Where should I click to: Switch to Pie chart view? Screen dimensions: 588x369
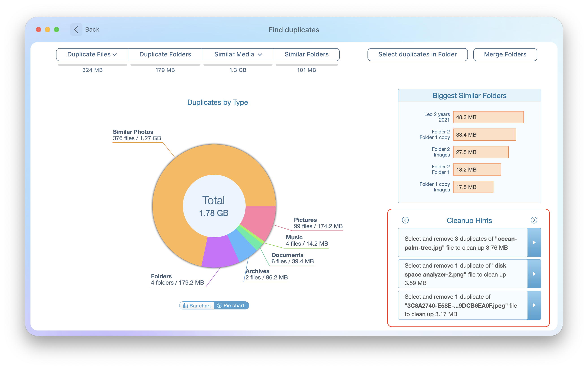coord(231,305)
